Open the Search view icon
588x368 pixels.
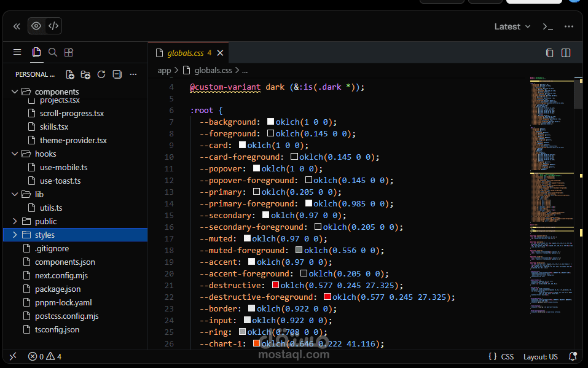click(x=53, y=53)
